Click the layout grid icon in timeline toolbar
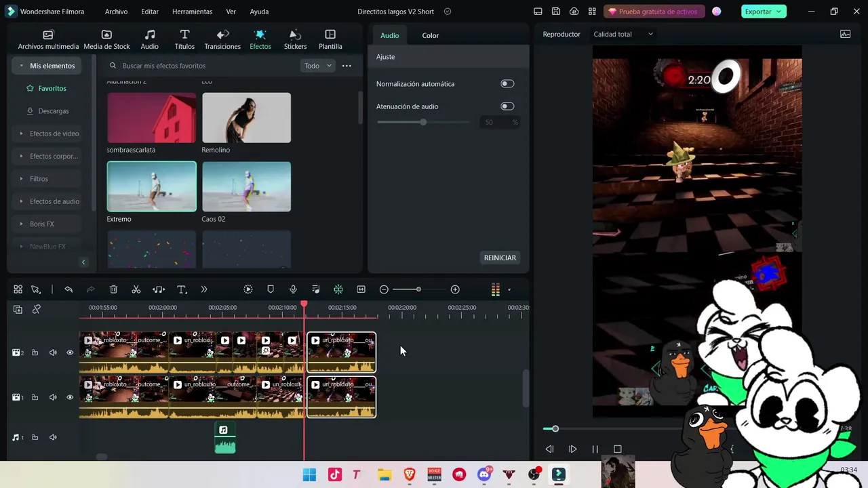 (x=18, y=289)
